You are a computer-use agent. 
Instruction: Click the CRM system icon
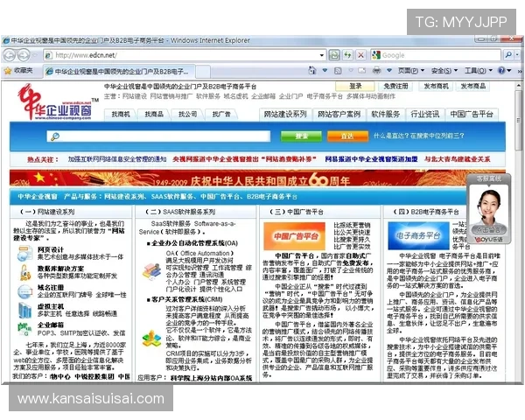pos(151,339)
